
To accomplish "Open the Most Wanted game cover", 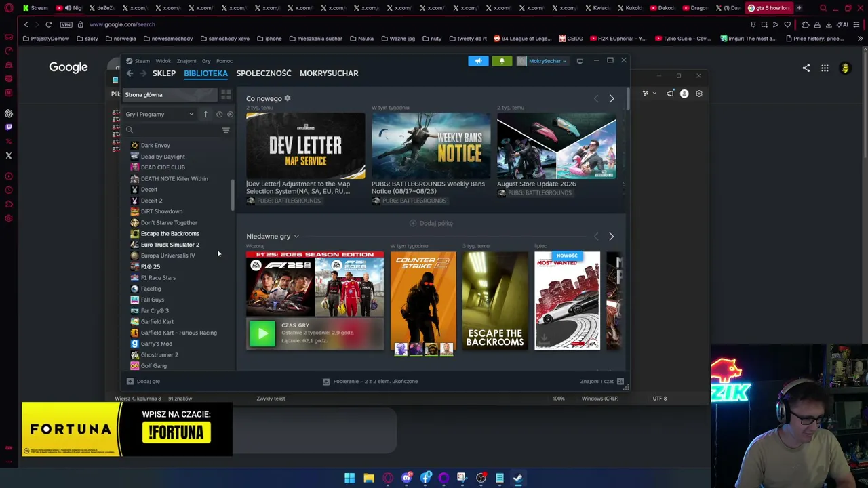I will coord(567,301).
